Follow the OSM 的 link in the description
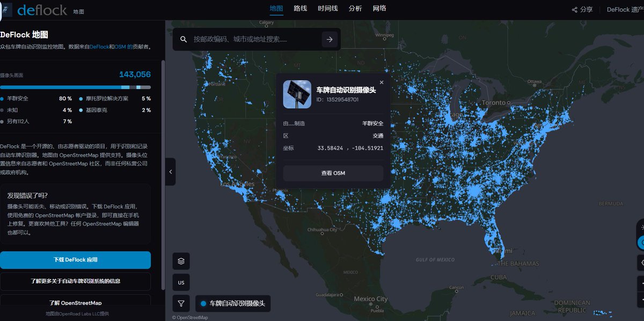Screen dimensions: 644x321 click(x=123, y=47)
